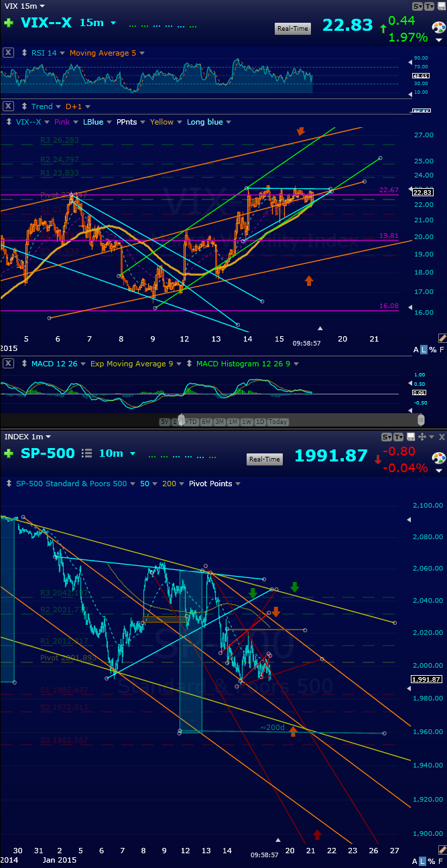Click the up-down arrows icon beside VIX--X series
447x868 pixels.
pyautogui.click(x=9, y=122)
